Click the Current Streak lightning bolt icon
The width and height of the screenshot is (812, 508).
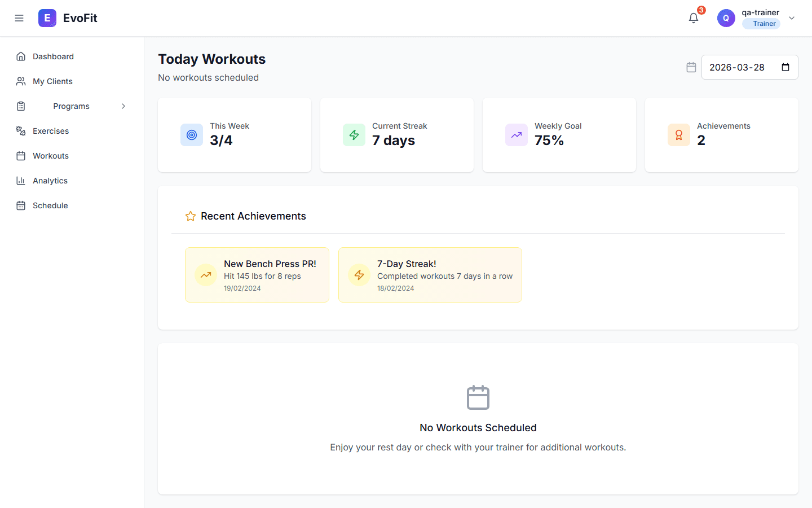[354, 135]
